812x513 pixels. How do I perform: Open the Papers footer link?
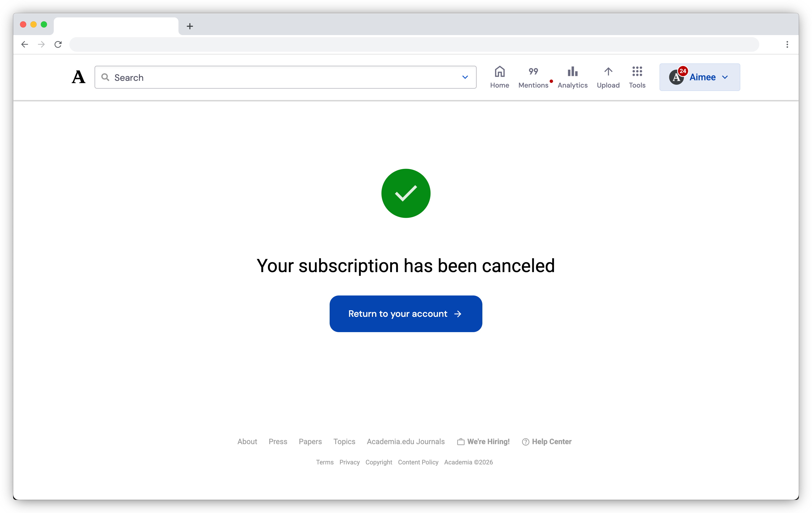tap(310, 442)
